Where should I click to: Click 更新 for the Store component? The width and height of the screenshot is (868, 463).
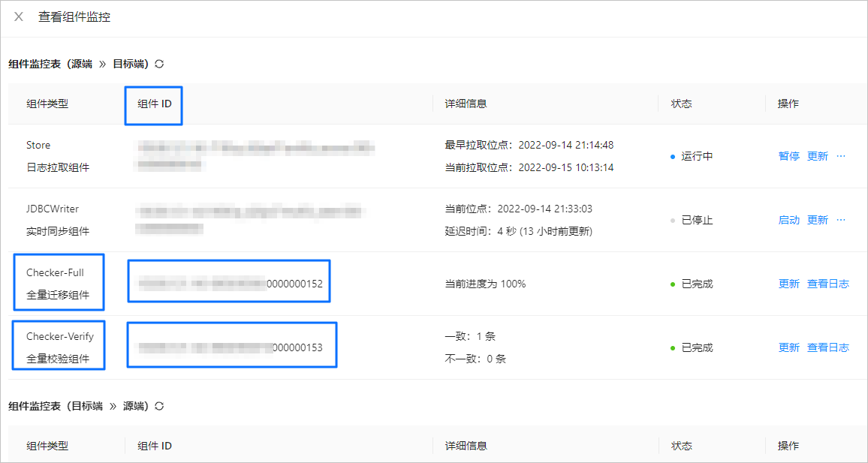coord(817,156)
